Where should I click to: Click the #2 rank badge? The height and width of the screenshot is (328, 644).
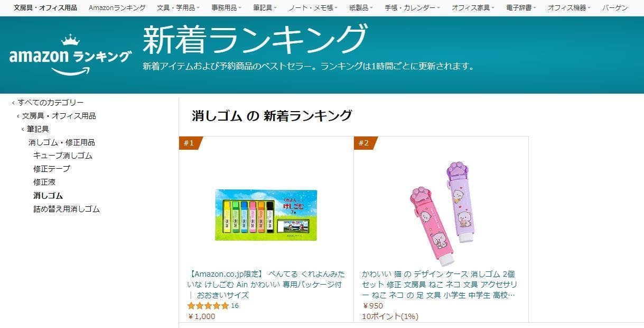365,143
